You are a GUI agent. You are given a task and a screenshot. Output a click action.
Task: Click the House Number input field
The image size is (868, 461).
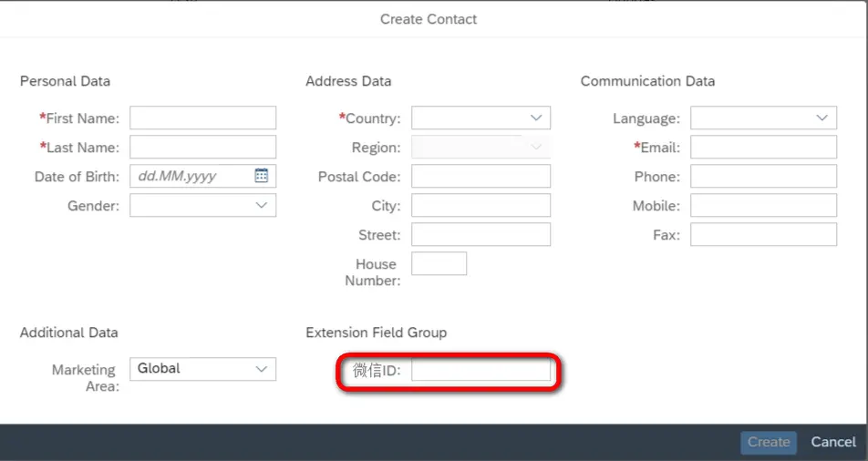pyautogui.click(x=439, y=263)
